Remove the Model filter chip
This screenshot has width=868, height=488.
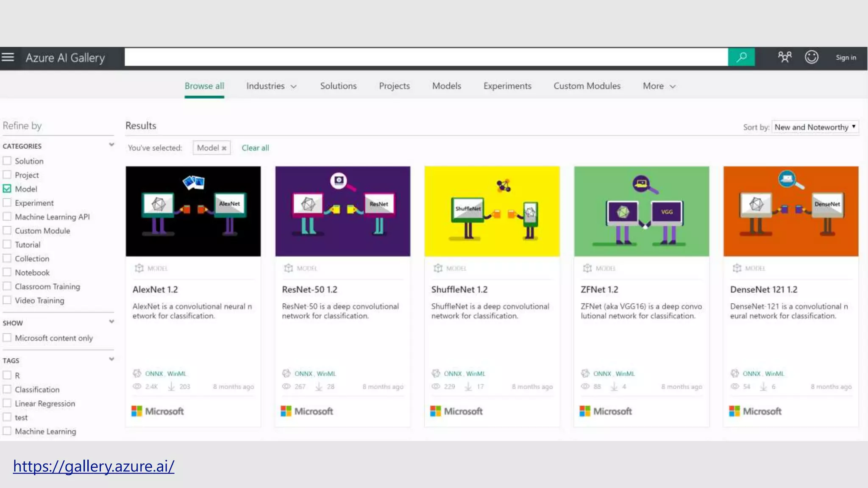click(224, 148)
